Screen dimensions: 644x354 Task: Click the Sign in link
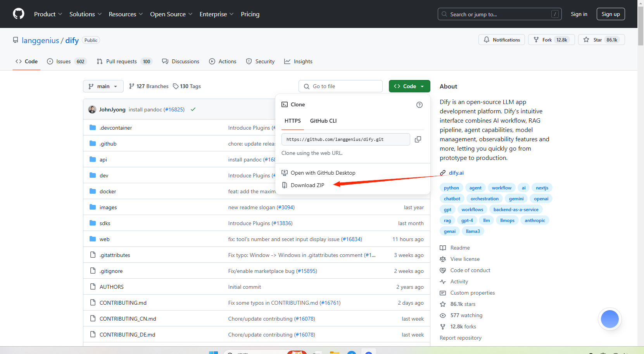coord(579,14)
